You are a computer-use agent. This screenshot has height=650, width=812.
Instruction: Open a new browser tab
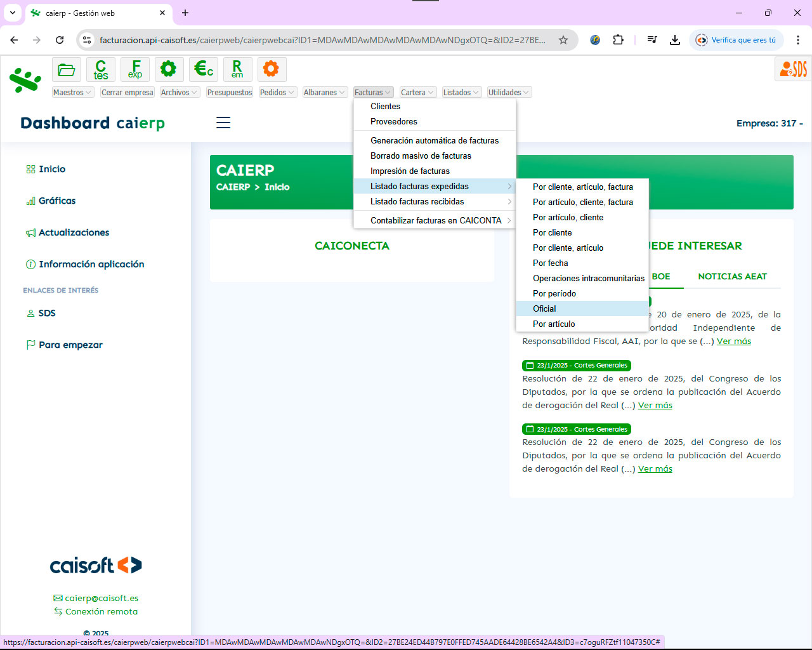click(185, 13)
